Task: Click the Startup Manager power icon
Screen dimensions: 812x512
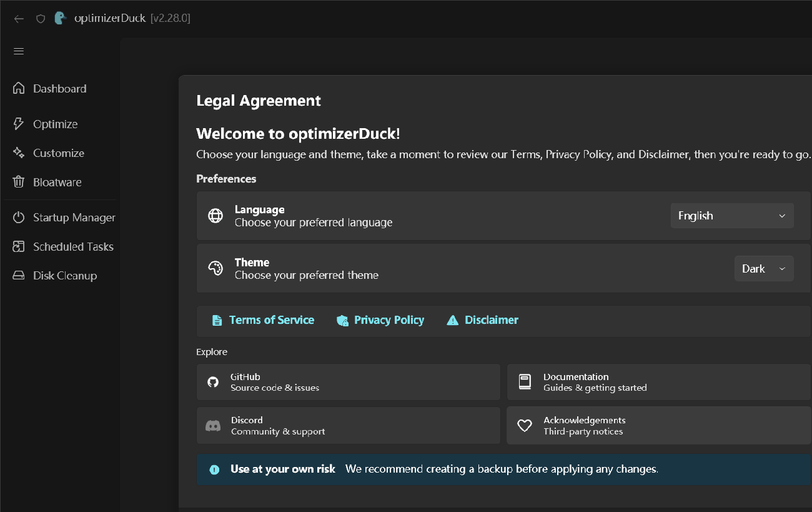Action: pos(19,218)
